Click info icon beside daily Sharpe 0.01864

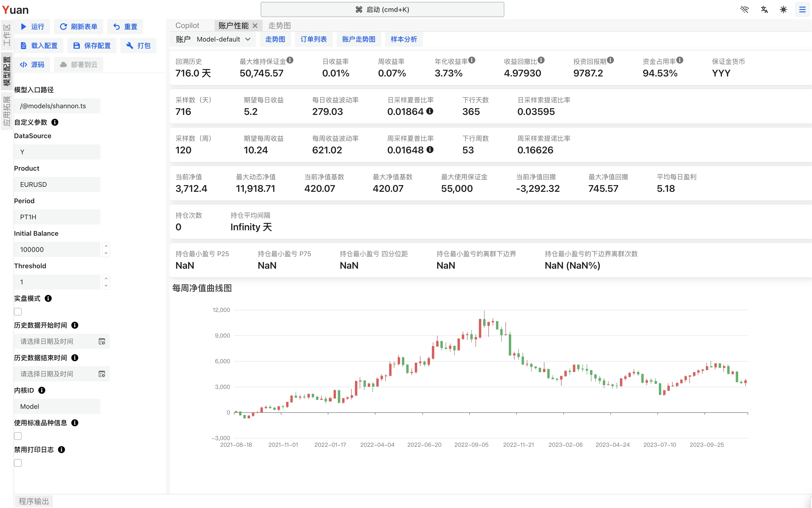click(430, 111)
